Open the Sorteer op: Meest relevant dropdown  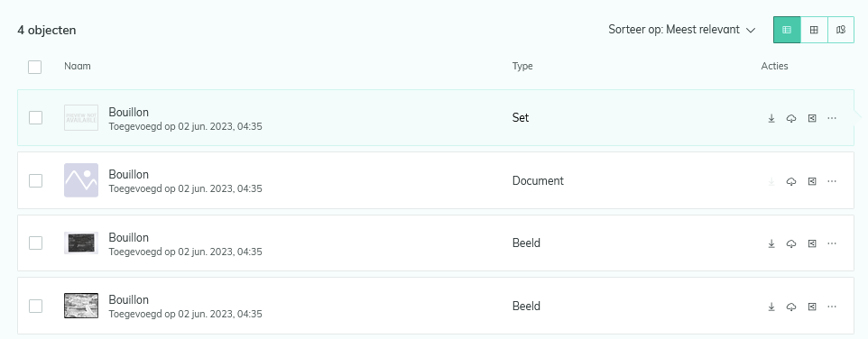pyautogui.click(x=682, y=30)
